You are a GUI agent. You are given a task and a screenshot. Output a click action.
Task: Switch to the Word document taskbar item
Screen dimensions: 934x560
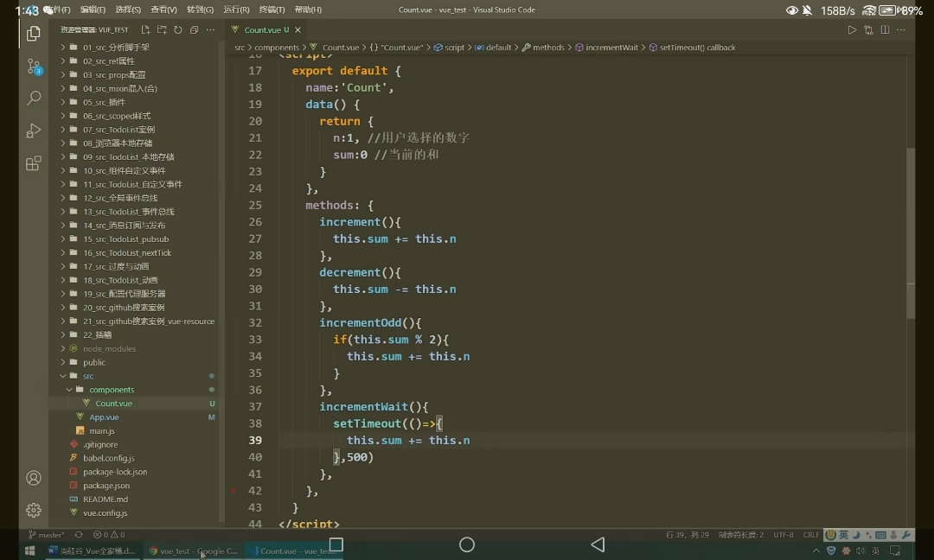pos(93,550)
